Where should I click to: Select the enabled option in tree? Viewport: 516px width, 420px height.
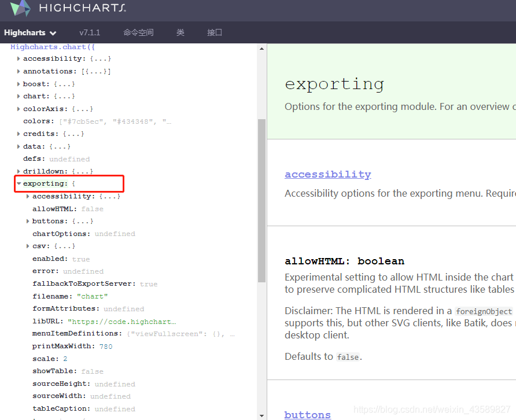pos(50,259)
